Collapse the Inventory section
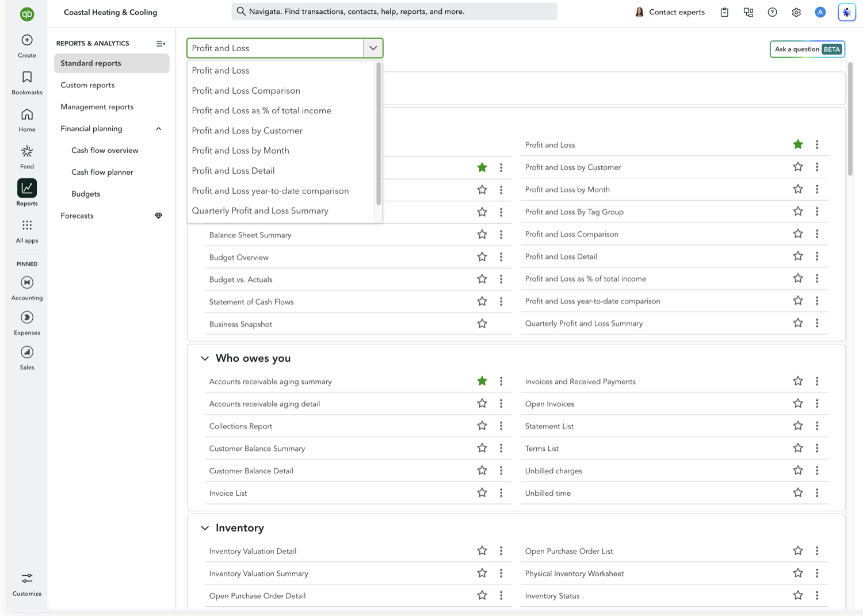863x616 pixels. pos(205,528)
